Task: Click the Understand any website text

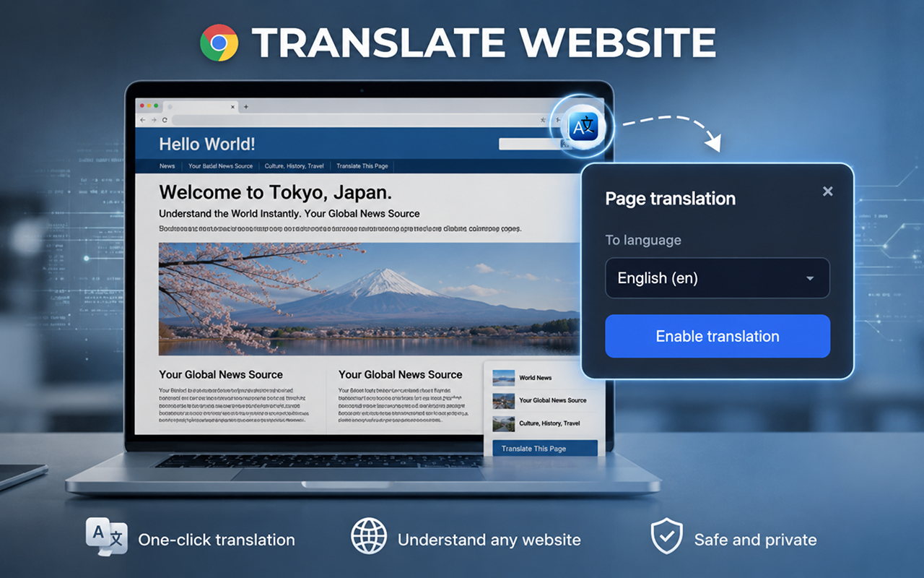Action: (x=489, y=540)
